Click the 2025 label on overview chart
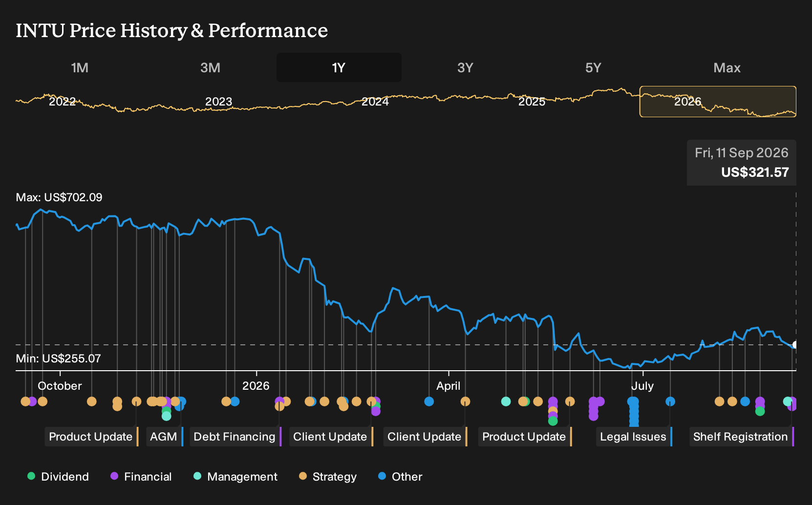The image size is (812, 505). tap(532, 102)
